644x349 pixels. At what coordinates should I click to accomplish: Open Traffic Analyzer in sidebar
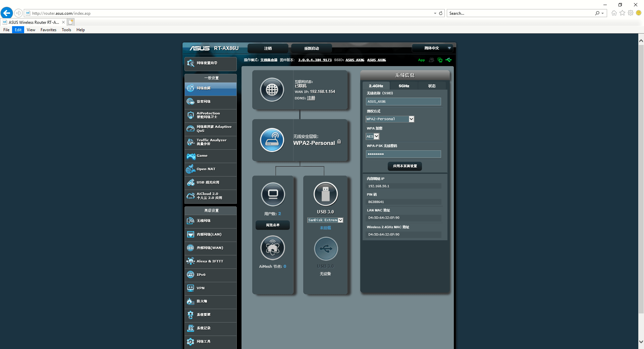[211, 142]
